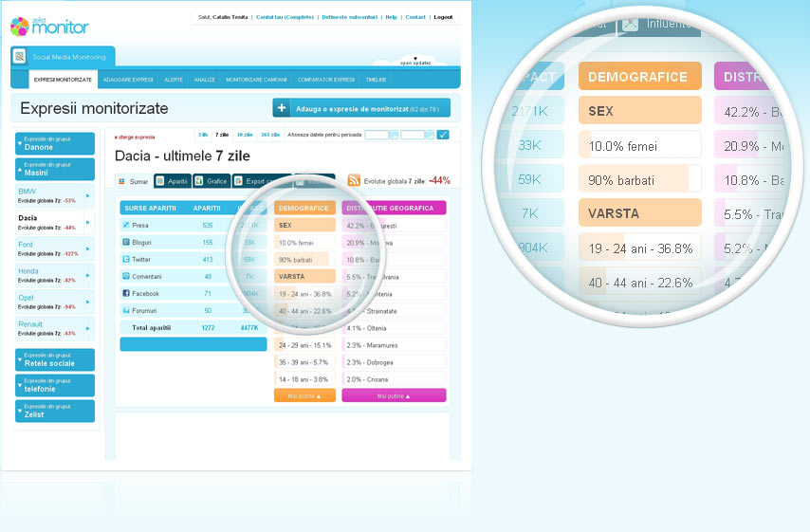This screenshot has width=810, height=532.
Task: Collapse the Masini expressions group
Action: [55, 169]
